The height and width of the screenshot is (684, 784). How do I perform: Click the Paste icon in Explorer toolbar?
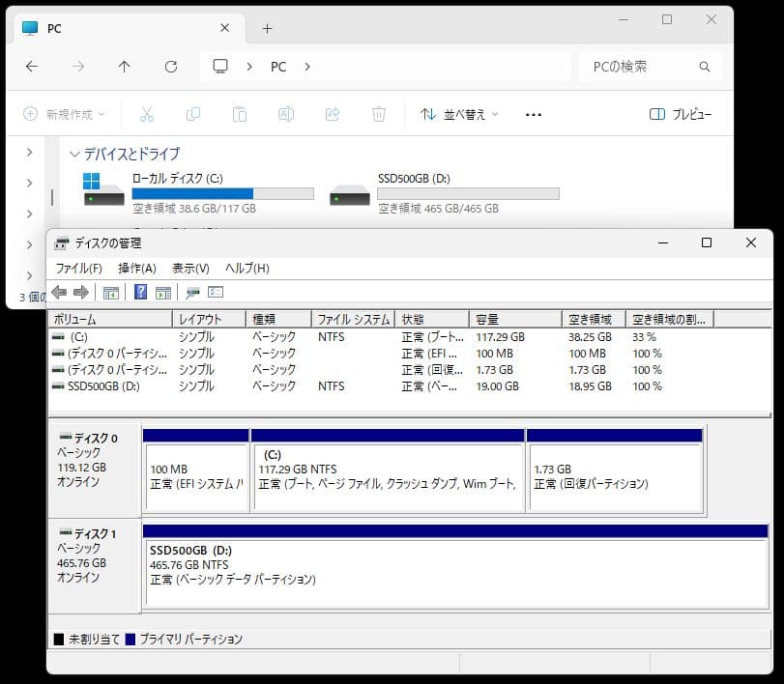[x=240, y=114]
